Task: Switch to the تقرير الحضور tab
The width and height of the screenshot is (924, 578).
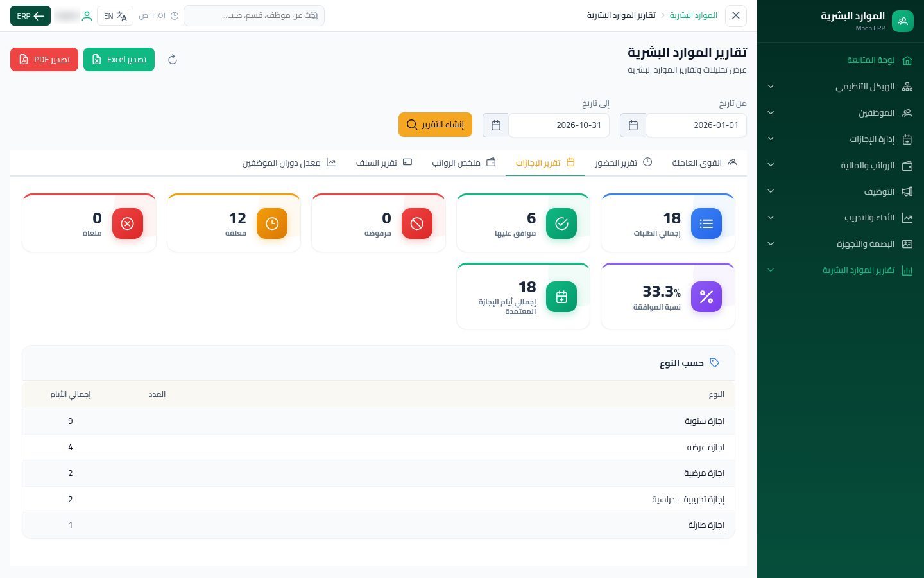Action: (623, 163)
